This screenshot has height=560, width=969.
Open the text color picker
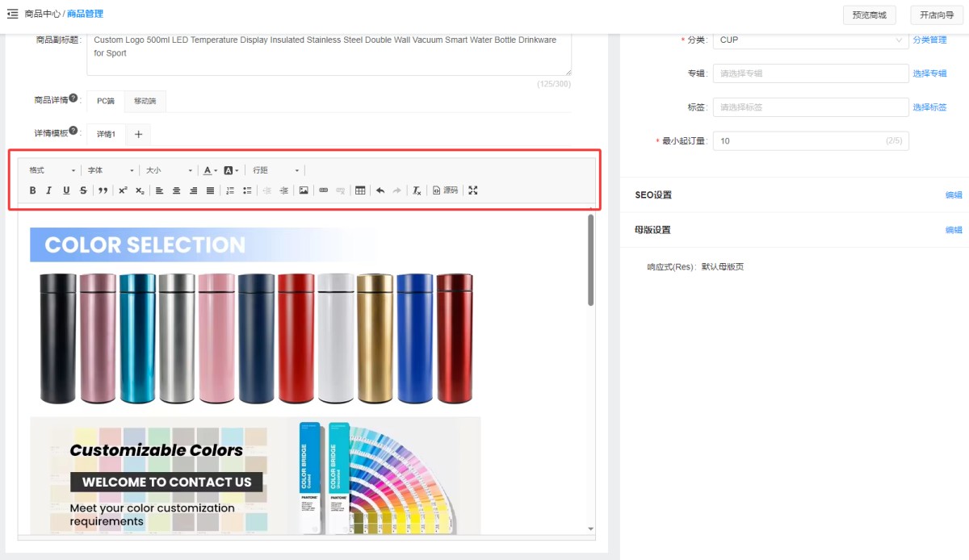click(x=209, y=170)
